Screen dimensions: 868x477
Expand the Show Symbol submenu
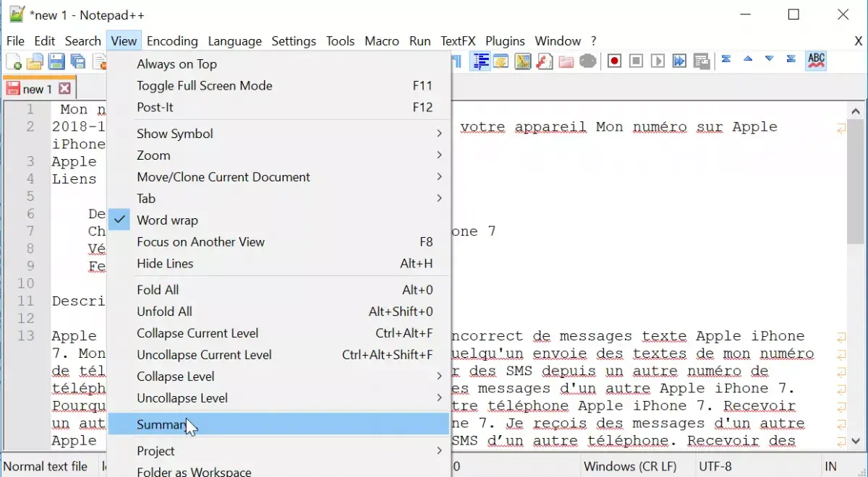tap(278, 134)
